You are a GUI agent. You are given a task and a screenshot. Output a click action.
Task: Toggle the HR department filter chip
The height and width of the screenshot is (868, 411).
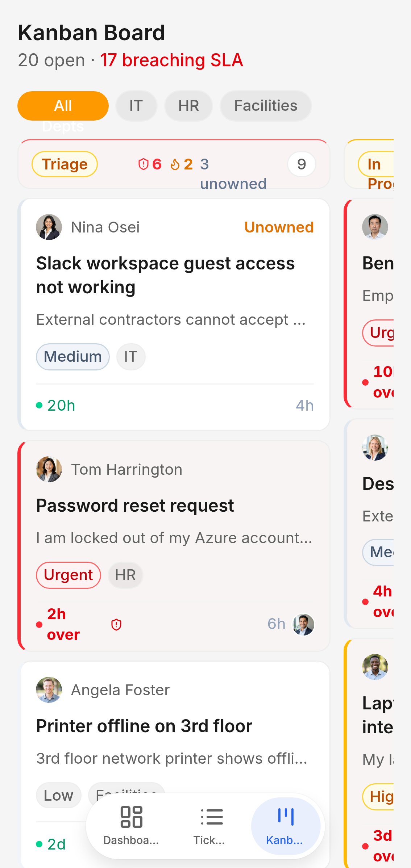(188, 106)
